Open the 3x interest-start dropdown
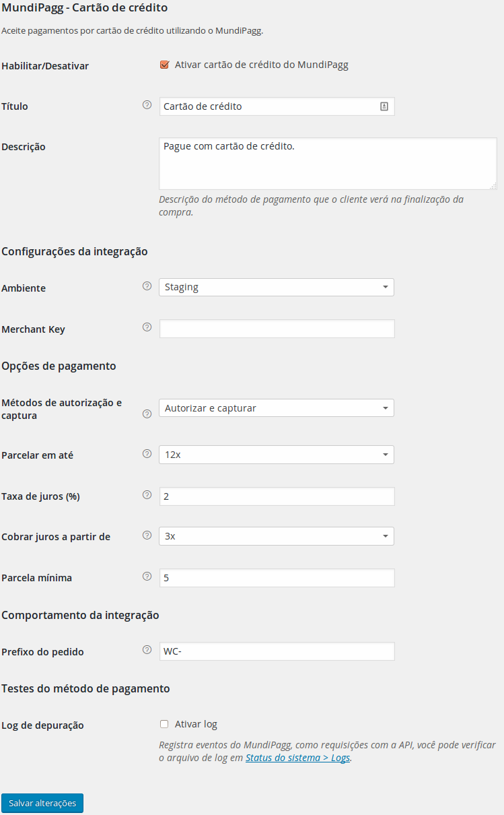504x815 pixels. click(x=277, y=536)
